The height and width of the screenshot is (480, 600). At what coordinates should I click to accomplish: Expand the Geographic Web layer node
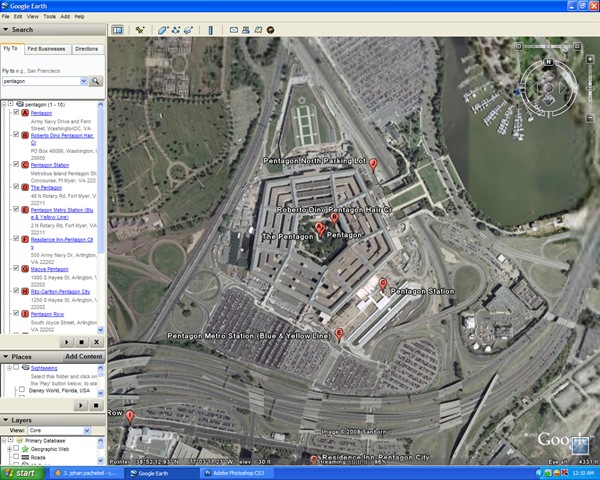tap(9, 449)
